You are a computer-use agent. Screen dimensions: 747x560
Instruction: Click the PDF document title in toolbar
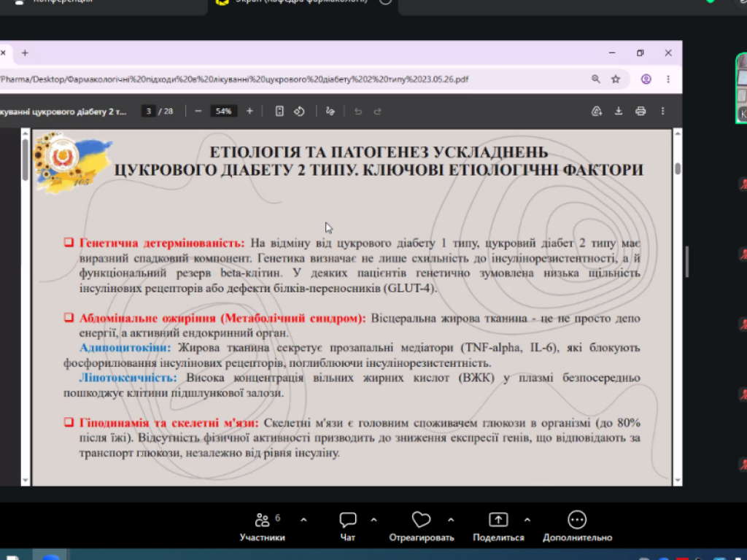pyautogui.click(x=63, y=112)
